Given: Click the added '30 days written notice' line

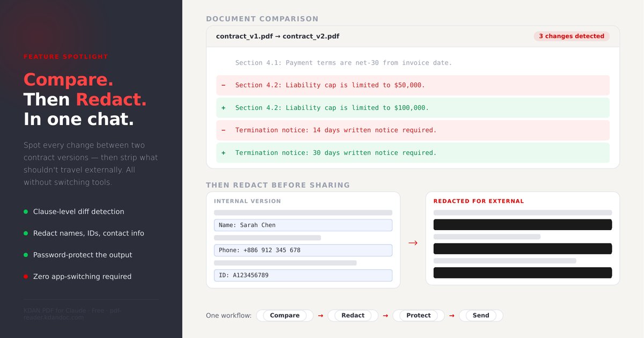Looking at the screenshot, I should click(413, 153).
